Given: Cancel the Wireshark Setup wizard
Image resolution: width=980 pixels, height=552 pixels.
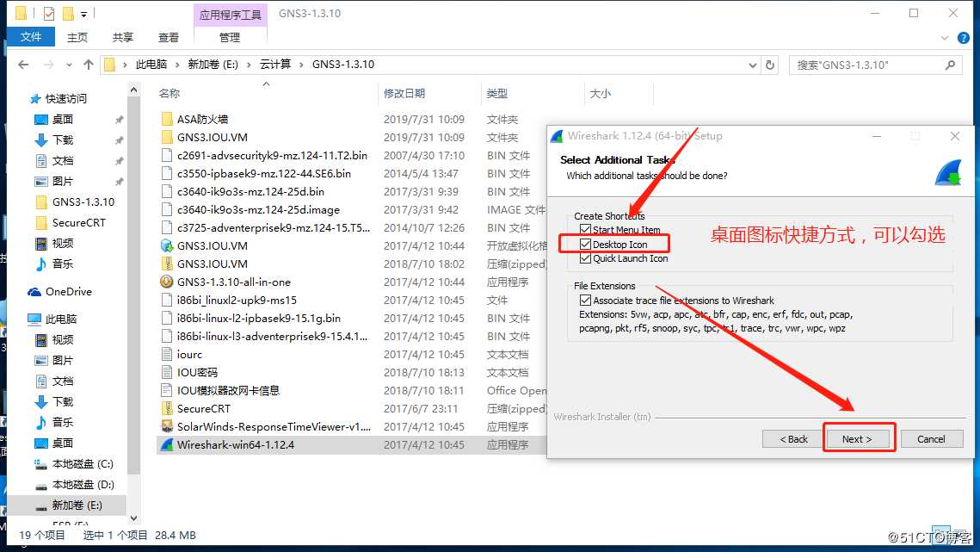Looking at the screenshot, I should click(931, 439).
